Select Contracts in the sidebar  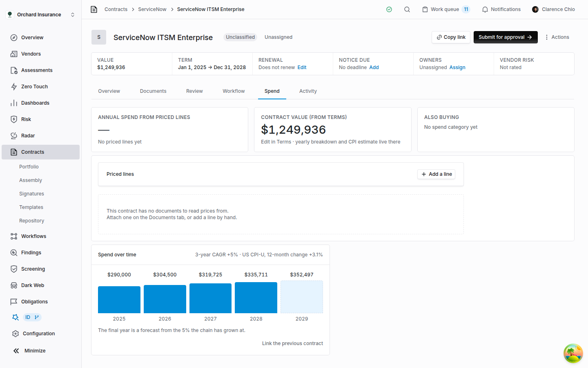pos(41,152)
